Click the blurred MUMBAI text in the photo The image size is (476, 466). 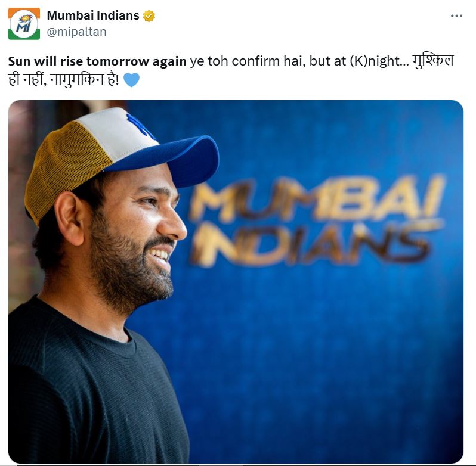[317, 198]
